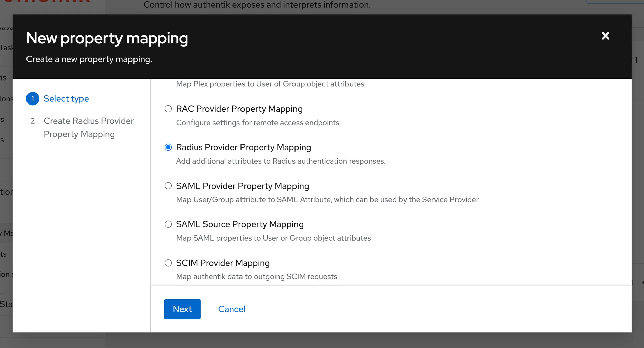This screenshot has width=644, height=348.
Task: Click the step 1 number badge
Action: coord(33,99)
